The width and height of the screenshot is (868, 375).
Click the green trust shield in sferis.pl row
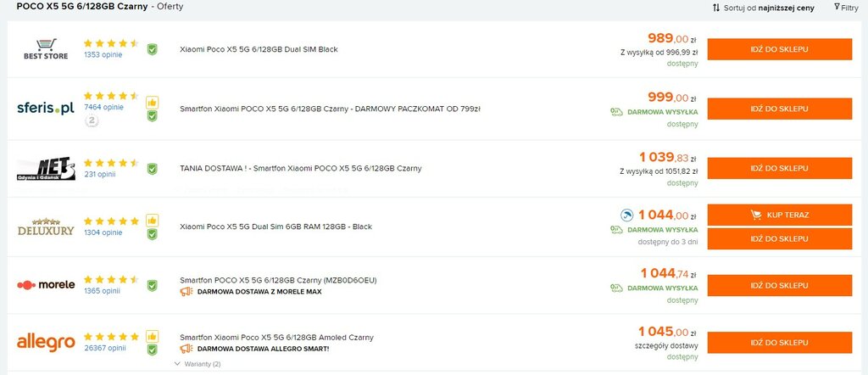pos(153,115)
